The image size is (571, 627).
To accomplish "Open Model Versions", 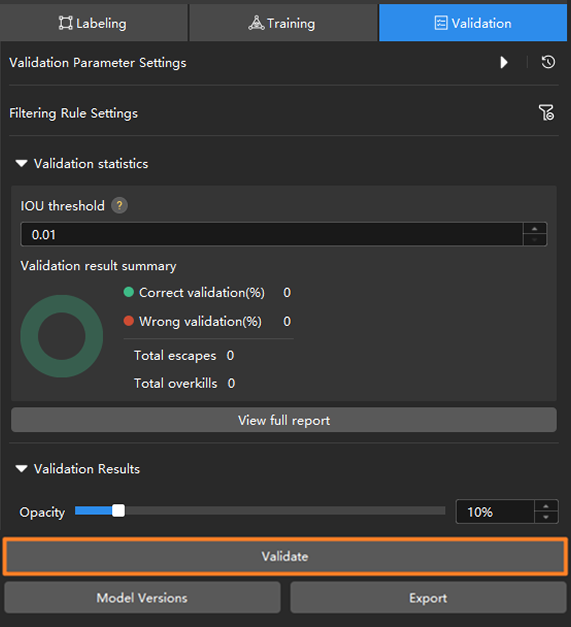I will (x=142, y=598).
